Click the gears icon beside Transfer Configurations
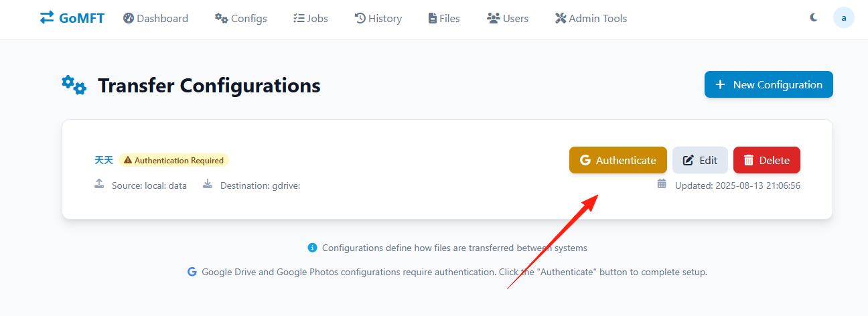The width and height of the screenshot is (868, 316). (74, 85)
